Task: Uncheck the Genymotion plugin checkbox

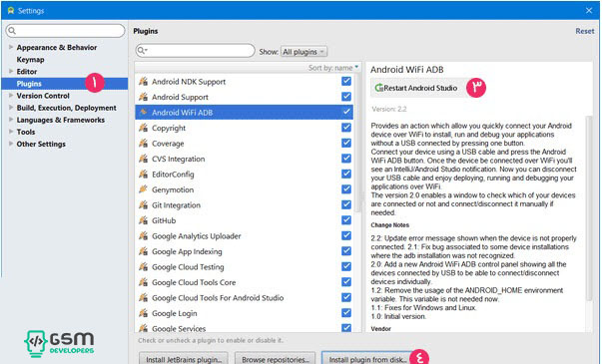Action: 346,189
